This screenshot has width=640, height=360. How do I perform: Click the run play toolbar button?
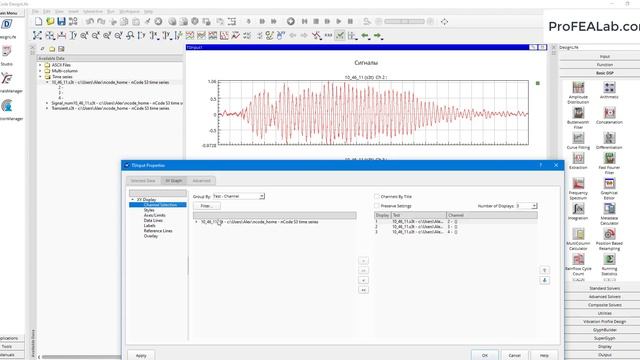[339, 21]
